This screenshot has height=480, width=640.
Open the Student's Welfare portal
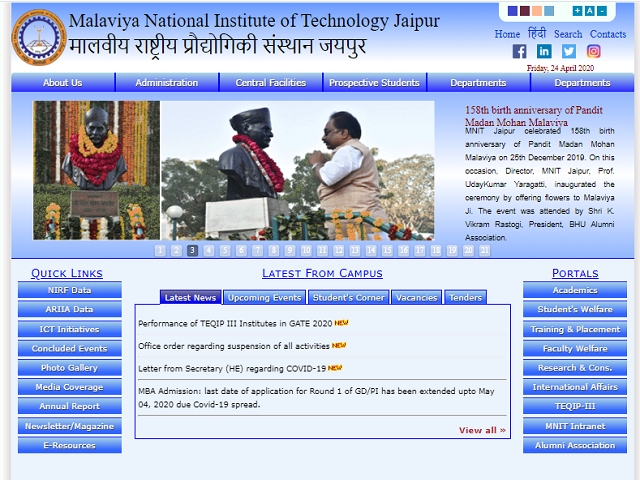(x=575, y=309)
